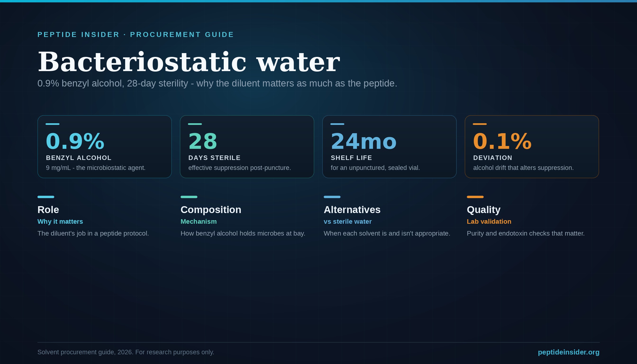Select the Peptide Insider Procurement Guide label
The width and height of the screenshot is (637, 364).
(136, 35)
